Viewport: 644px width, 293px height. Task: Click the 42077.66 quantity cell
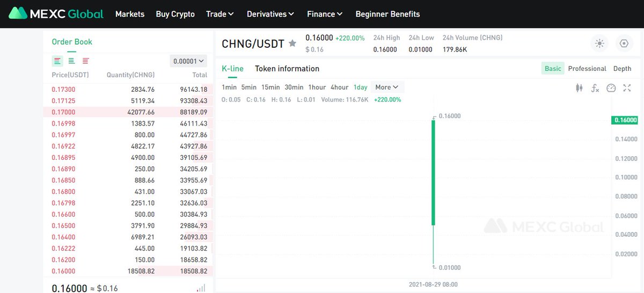pos(142,112)
